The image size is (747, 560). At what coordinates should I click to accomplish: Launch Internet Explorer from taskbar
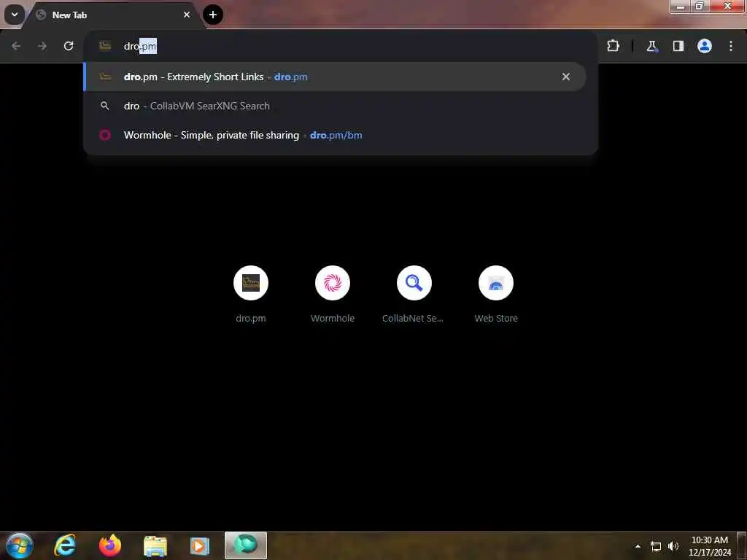click(x=65, y=545)
